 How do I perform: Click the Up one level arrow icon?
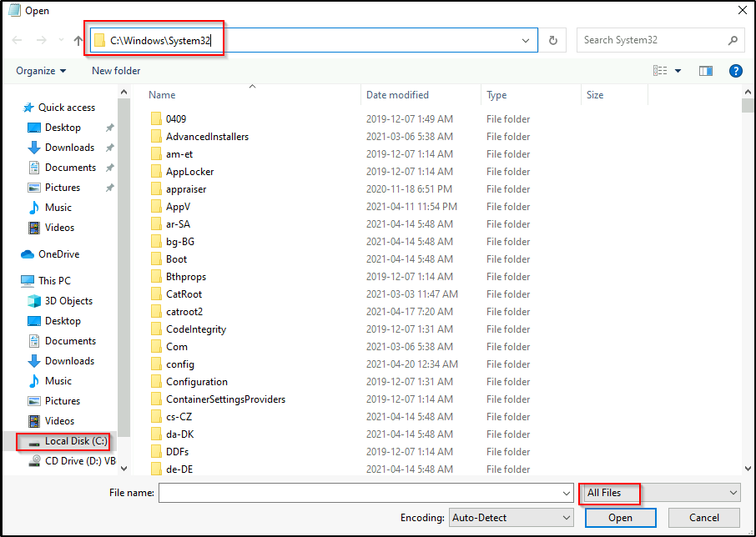point(78,40)
